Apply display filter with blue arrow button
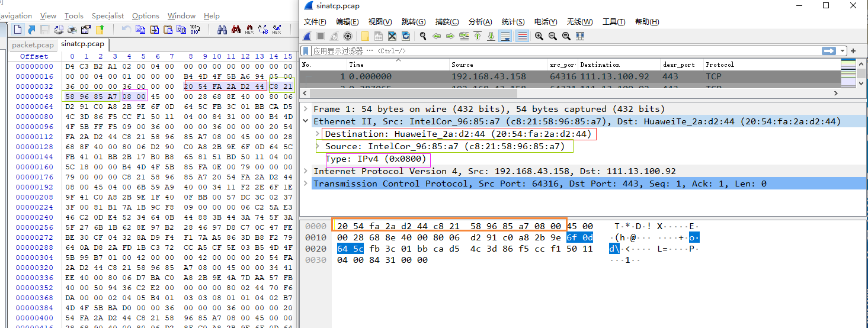 click(829, 51)
